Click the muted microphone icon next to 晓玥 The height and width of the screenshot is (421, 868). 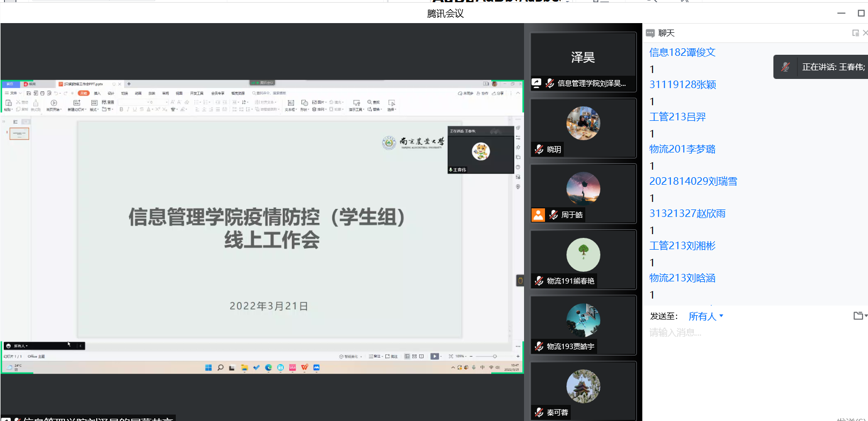[539, 149]
